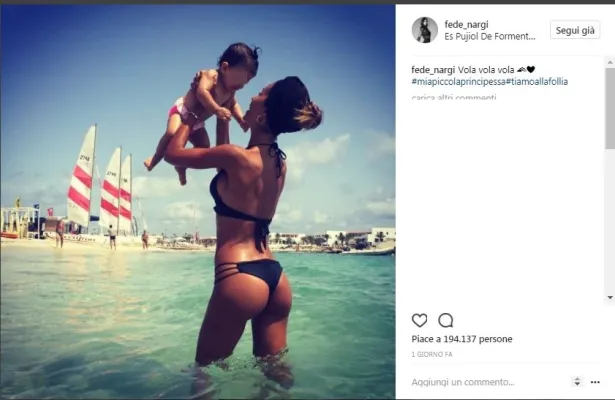
Task: Open fede_nargi username in the header
Action: click(x=466, y=24)
